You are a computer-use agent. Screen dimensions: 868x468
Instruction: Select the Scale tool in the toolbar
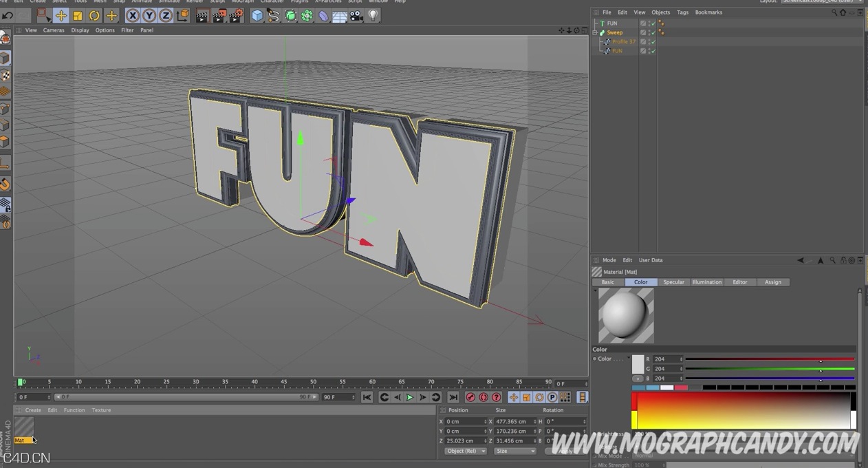coord(78,16)
